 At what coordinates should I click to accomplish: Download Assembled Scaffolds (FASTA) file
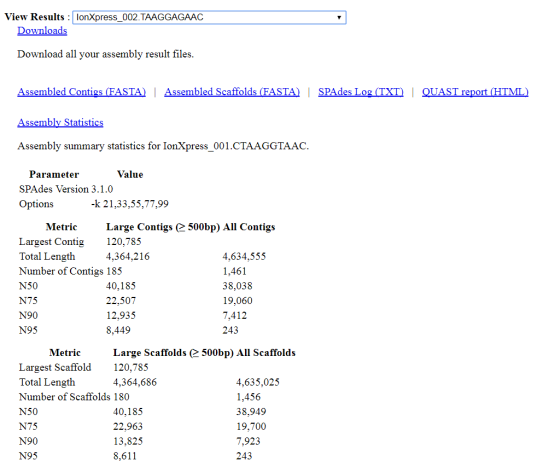[232, 92]
